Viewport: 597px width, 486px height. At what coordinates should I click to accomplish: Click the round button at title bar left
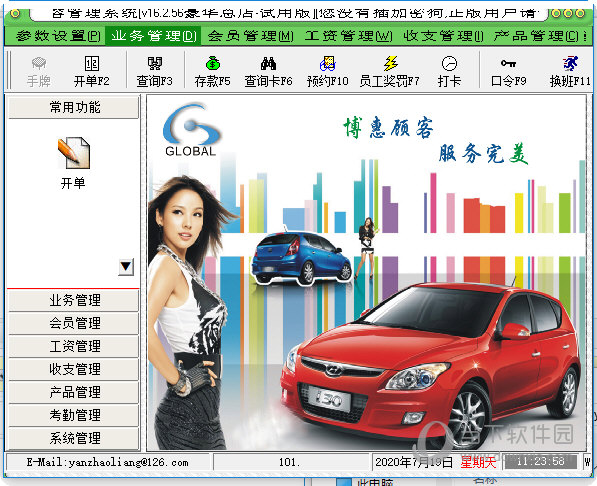pos(15,14)
